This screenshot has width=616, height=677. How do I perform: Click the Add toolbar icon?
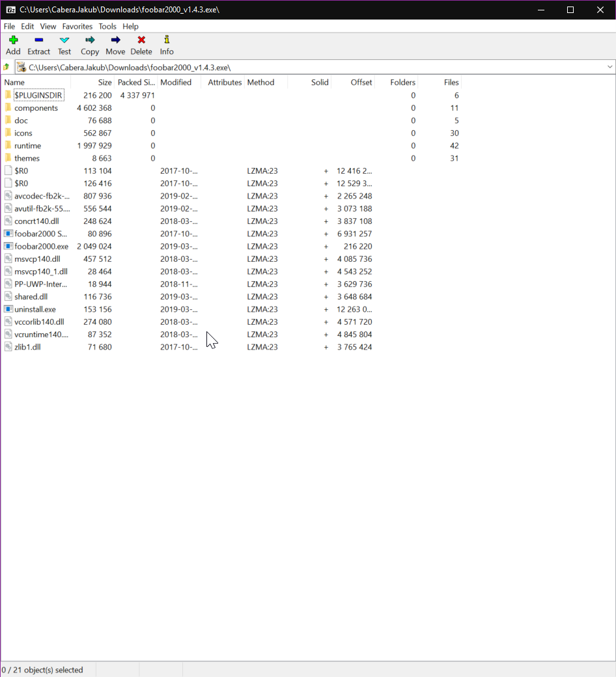13,40
